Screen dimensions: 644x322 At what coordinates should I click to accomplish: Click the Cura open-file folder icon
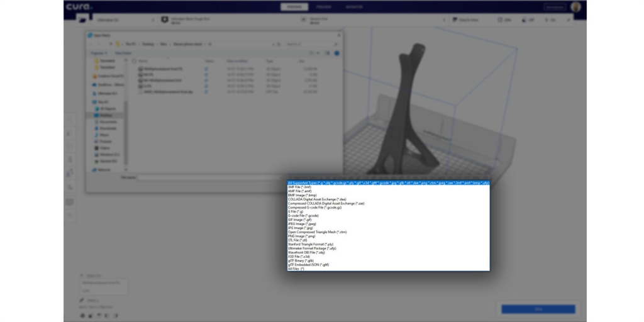coord(82,20)
